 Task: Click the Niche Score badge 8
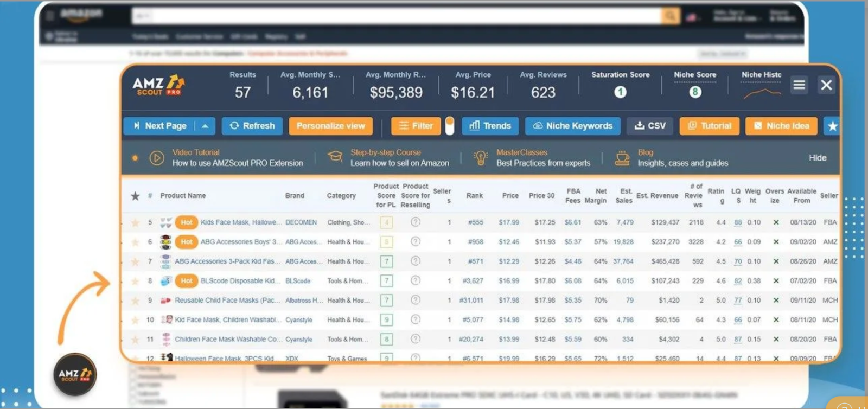[695, 92]
